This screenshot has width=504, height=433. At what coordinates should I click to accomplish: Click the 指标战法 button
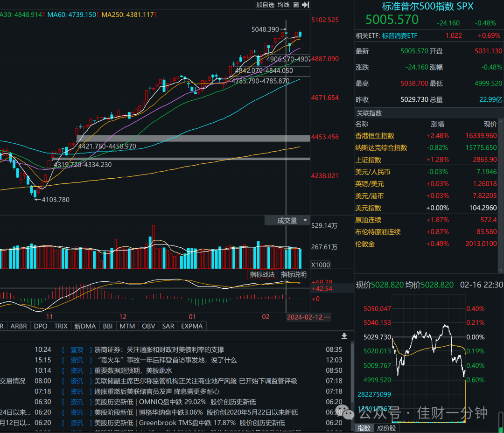pyautogui.click(x=262, y=274)
